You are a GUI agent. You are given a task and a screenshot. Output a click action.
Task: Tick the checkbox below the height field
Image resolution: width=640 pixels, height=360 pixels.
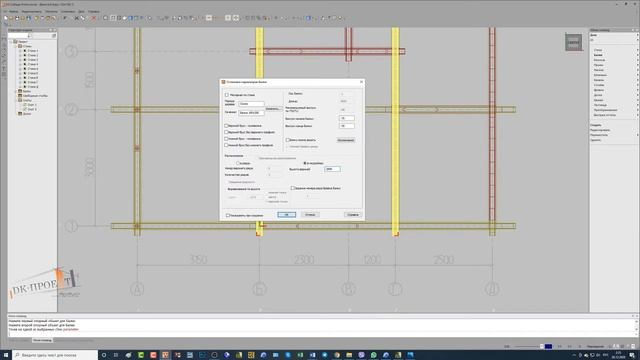point(293,188)
